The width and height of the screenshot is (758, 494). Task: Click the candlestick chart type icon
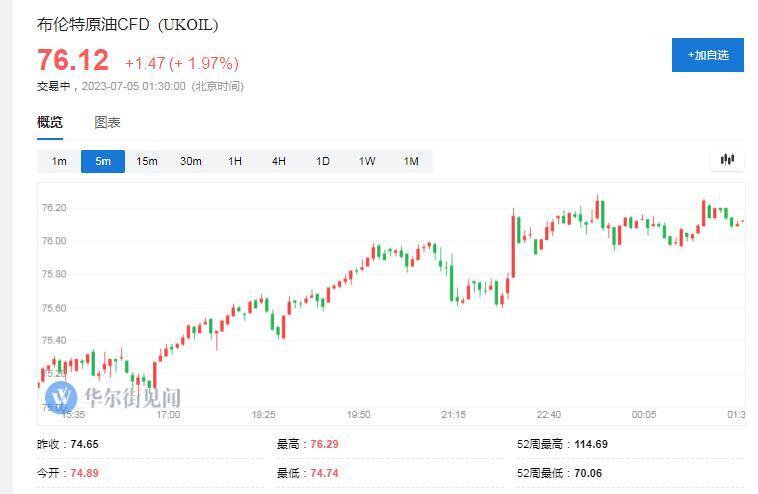pos(727,160)
